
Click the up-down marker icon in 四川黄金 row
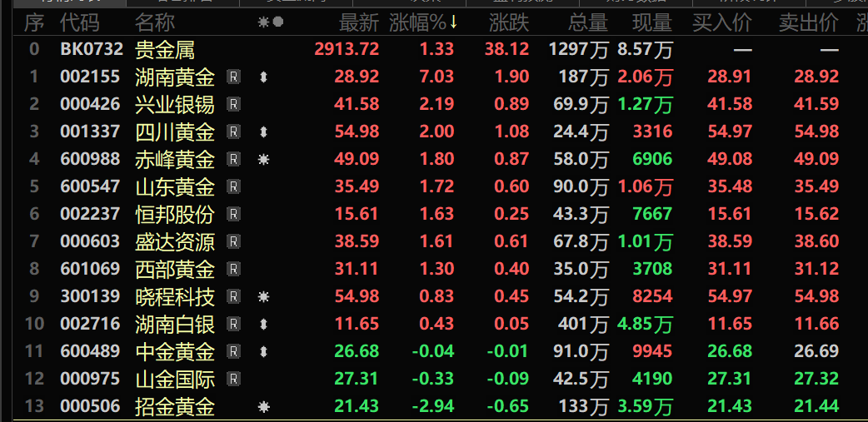coord(263,132)
